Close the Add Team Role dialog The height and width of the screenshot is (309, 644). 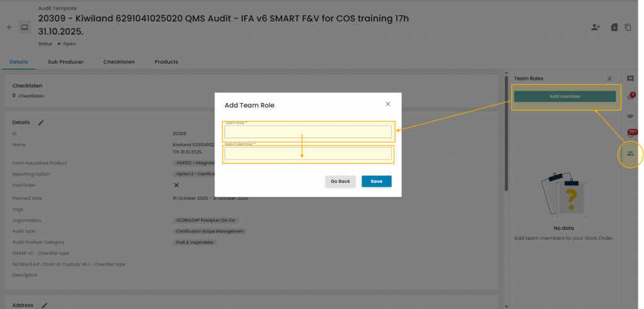pyautogui.click(x=388, y=104)
